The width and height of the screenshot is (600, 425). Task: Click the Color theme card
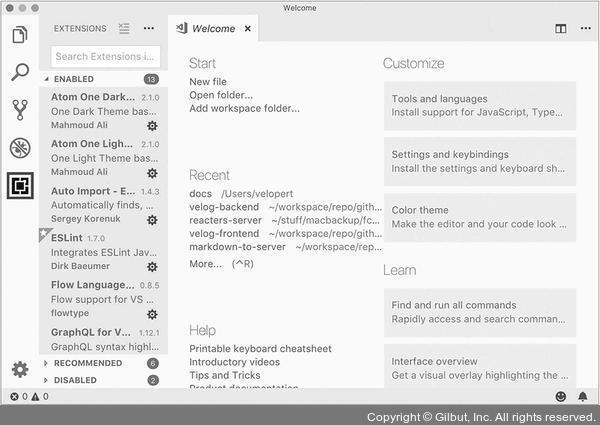coord(480,217)
